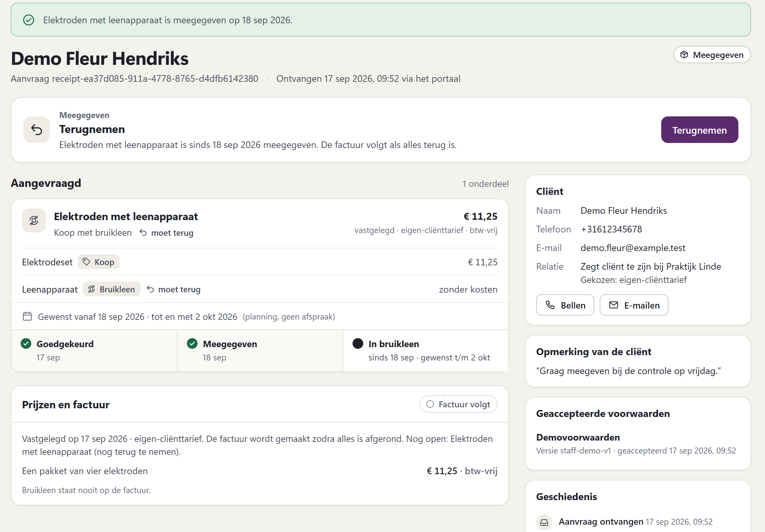Select the phone number +31612345678
The width and height of the screenshot is (765, 532).
[611, 229]
